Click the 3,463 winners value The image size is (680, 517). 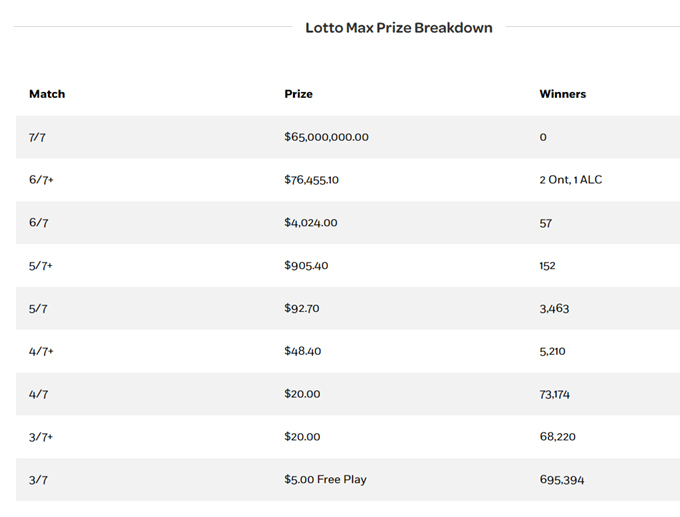(554, 309)
